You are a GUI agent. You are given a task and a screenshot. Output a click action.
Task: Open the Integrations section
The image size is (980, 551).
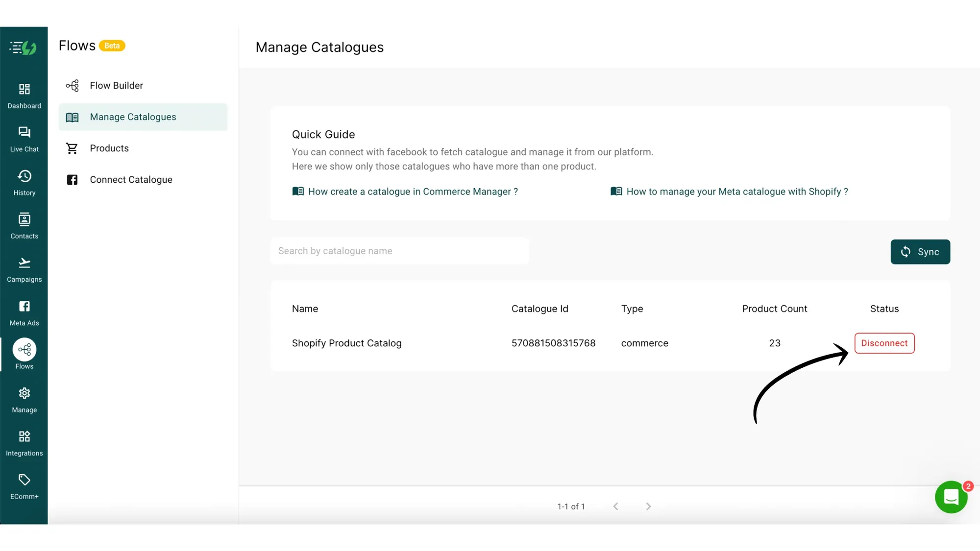tap(24, 442)
